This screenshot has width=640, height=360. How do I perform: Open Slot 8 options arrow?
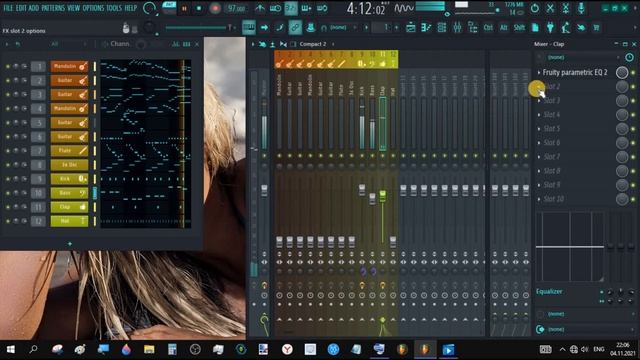point(539,171)
